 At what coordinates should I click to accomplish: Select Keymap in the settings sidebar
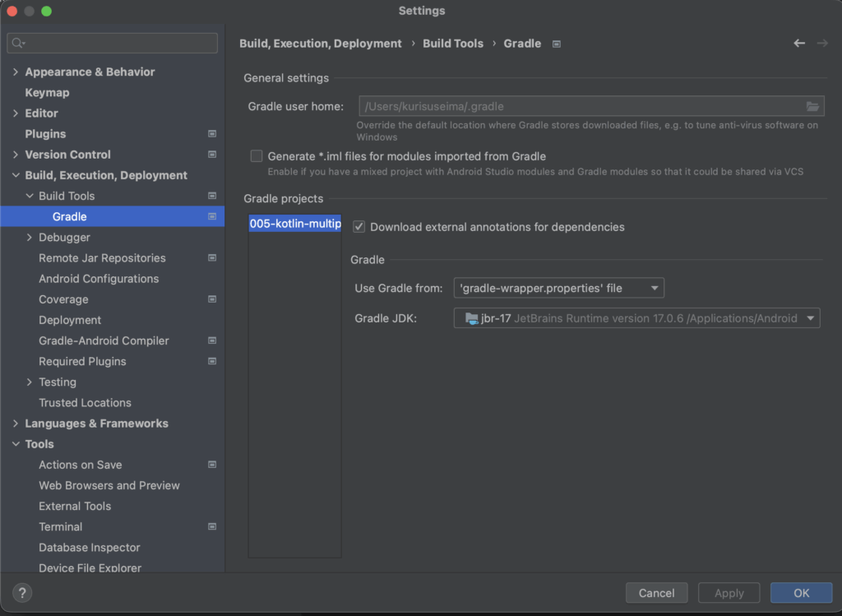pyautogui.click(x=47, y=93)
